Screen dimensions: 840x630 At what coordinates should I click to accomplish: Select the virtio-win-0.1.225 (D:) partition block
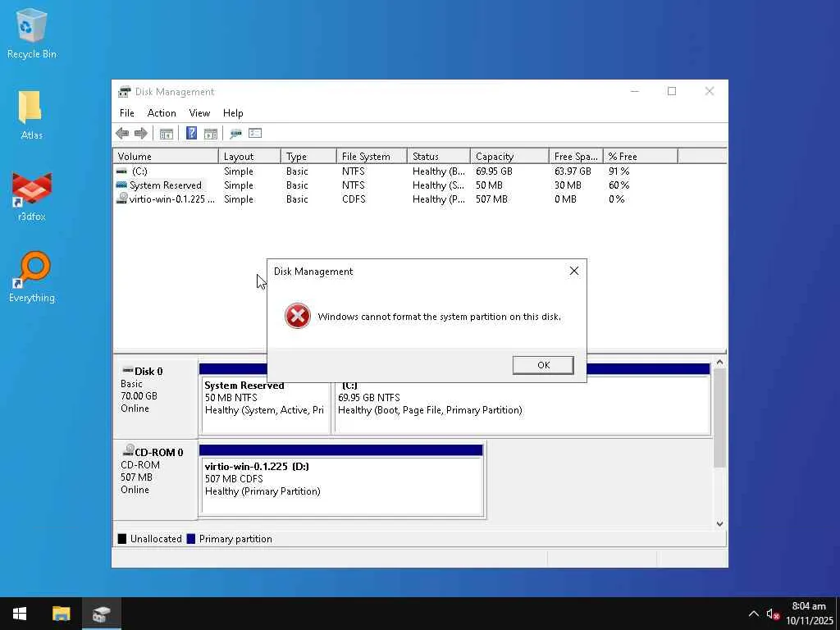342,486
